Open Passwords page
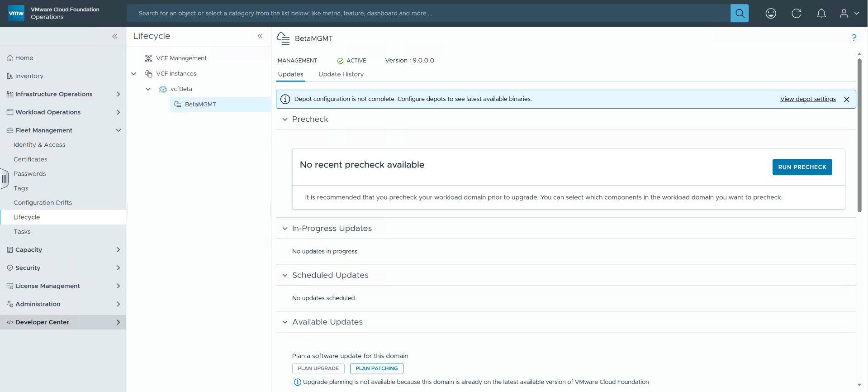868x392 pixels. click(x=30, y=174)
